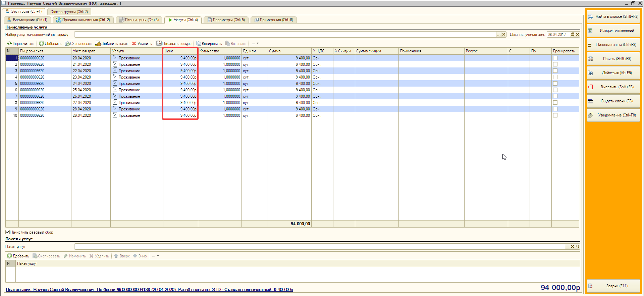The width and height of the screenshot is (644, 296).
Task: Click Проживание service in the 25.04.2020 row
Action: tap(137, 90)
